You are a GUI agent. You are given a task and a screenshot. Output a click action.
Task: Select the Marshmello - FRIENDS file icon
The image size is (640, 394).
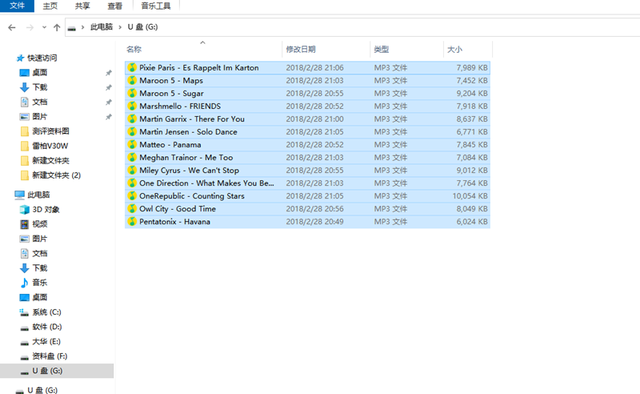click(x=132, y=106)
